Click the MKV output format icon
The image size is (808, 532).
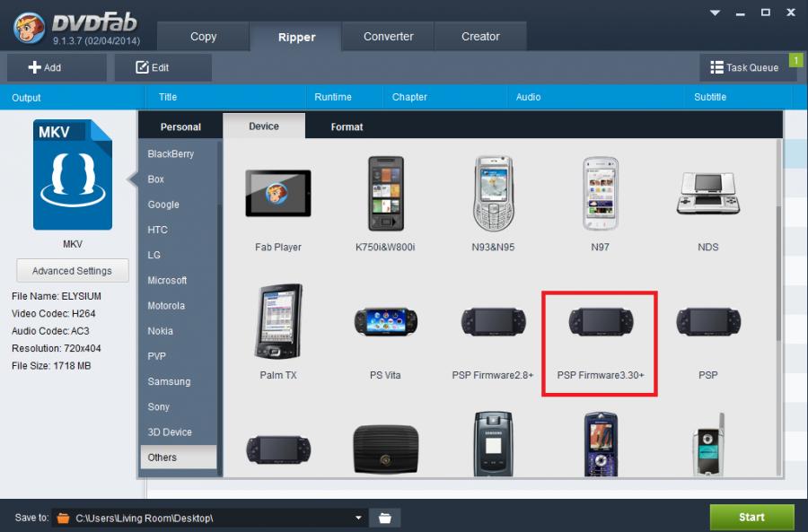(73, 175)
